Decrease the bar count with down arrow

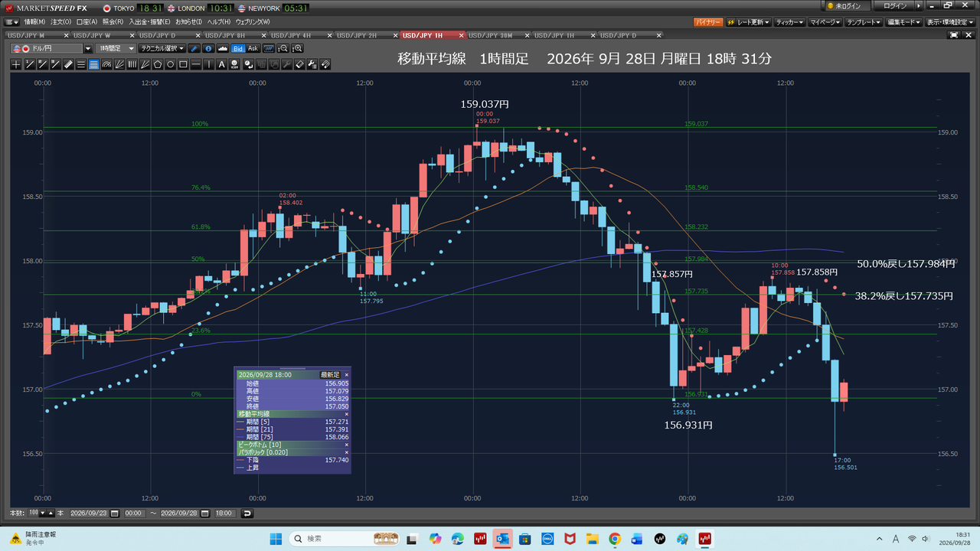coord(41,513)
